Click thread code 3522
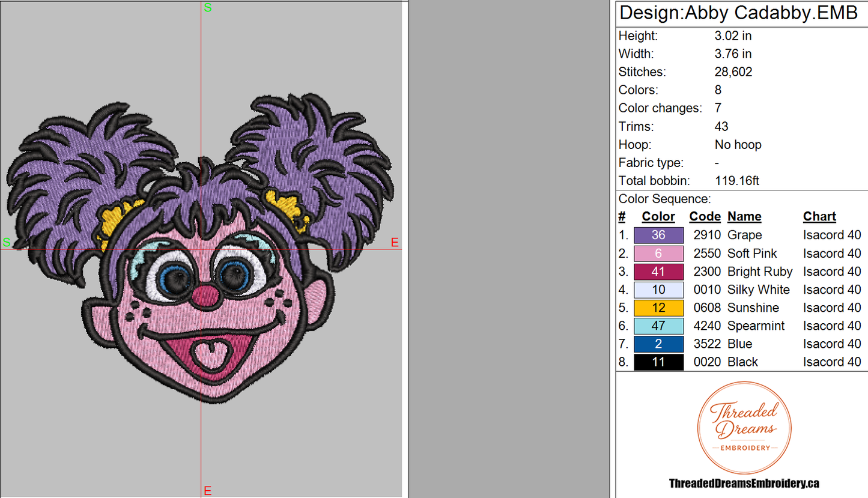Screen dimensions: 868x498 (706, 344)
